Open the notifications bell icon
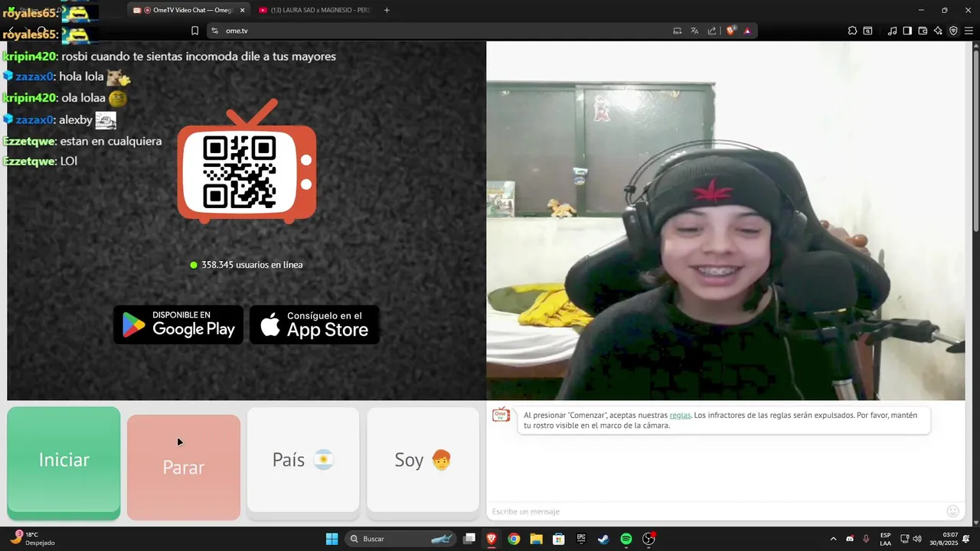Viewport: 980px width, 551px height. point(966,539)
